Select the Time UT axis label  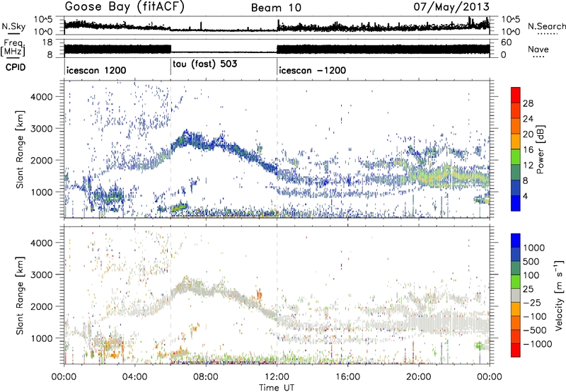pyautogui.click(x=277, y=388)
